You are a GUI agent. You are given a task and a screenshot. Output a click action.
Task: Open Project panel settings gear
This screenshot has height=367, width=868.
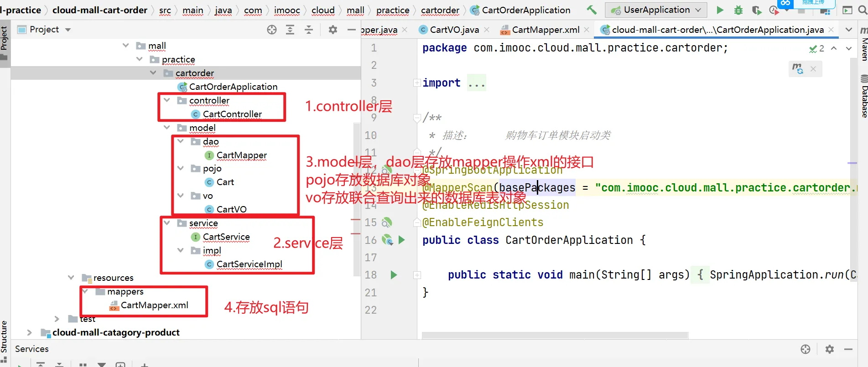(333, 30)
